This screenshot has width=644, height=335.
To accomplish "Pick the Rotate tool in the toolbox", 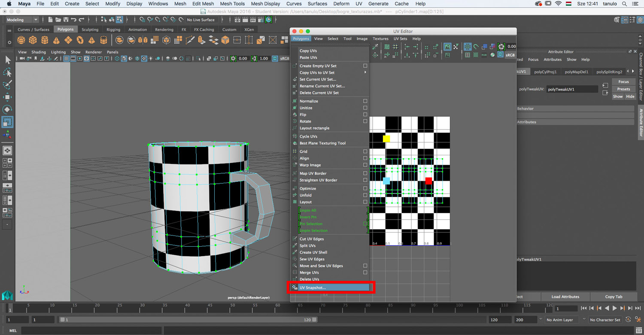I will [7, 109].
